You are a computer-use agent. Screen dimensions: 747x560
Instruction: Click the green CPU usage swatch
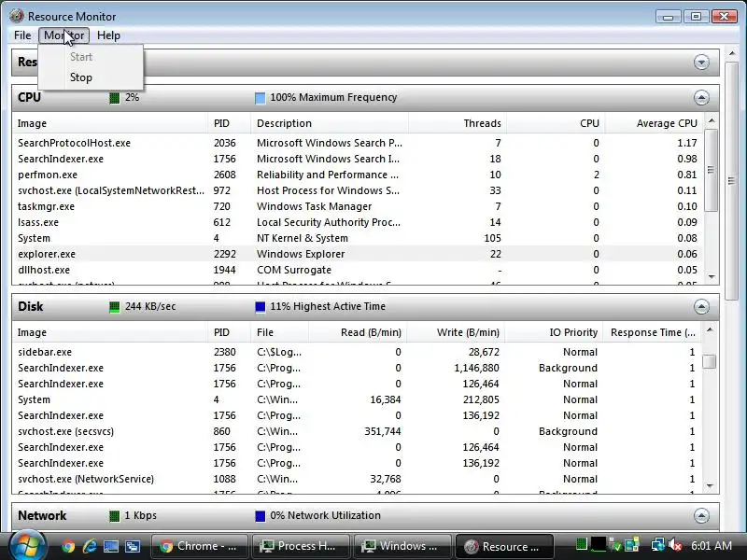[114, 98]
